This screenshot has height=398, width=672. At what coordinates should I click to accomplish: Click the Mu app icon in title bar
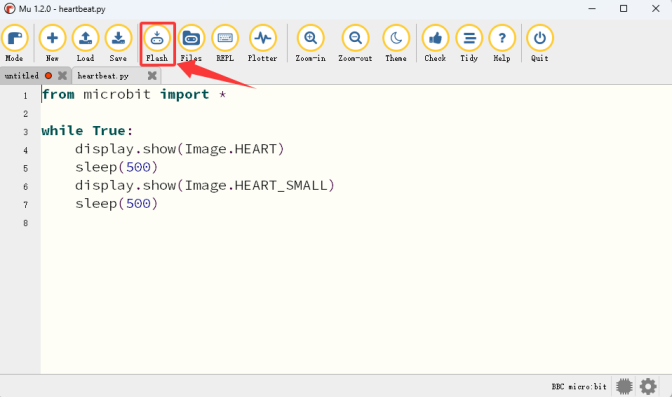click(x=9, y=9)
